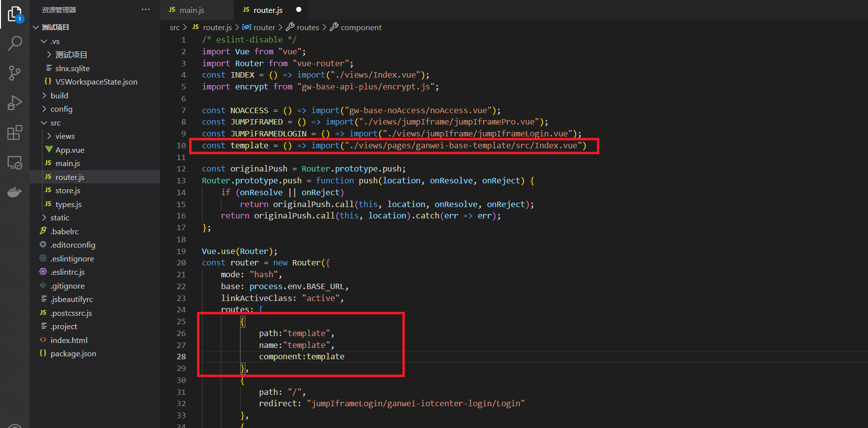Open the Remote Explorer icon
Screen dimensions: 868x428
[x=15, y=163]
